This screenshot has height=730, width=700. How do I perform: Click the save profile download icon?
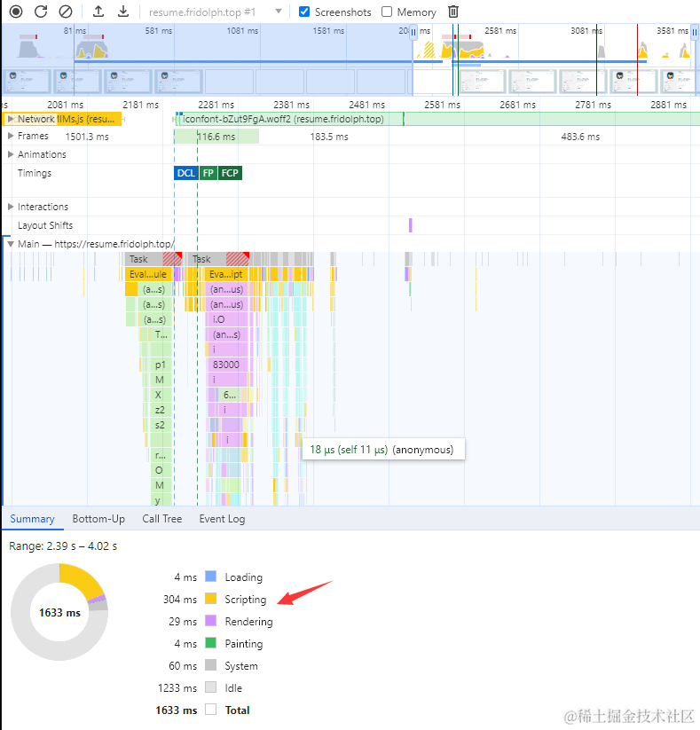tap(123, 12)
